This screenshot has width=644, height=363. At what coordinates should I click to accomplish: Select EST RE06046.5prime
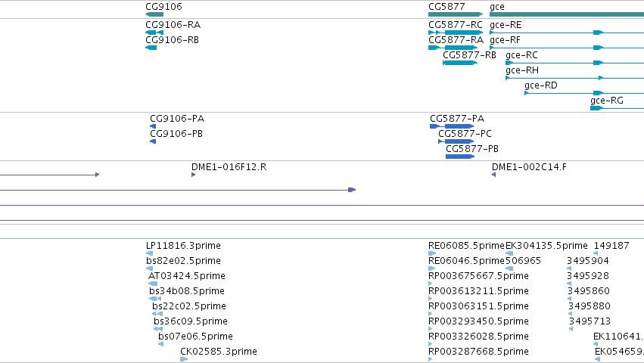click(466, 261)
